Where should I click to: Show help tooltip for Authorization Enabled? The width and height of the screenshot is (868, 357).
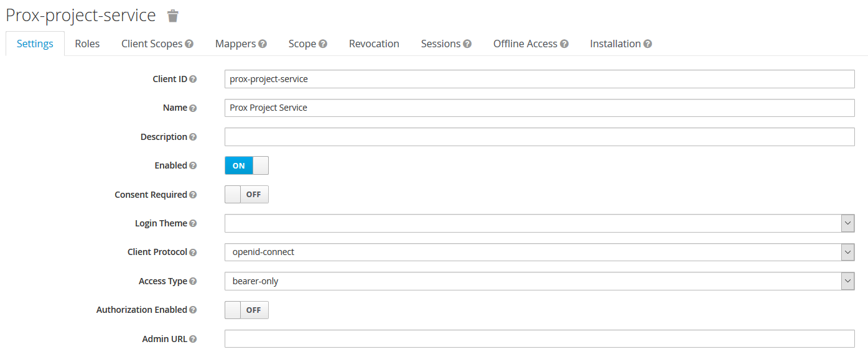coord(193,310)
